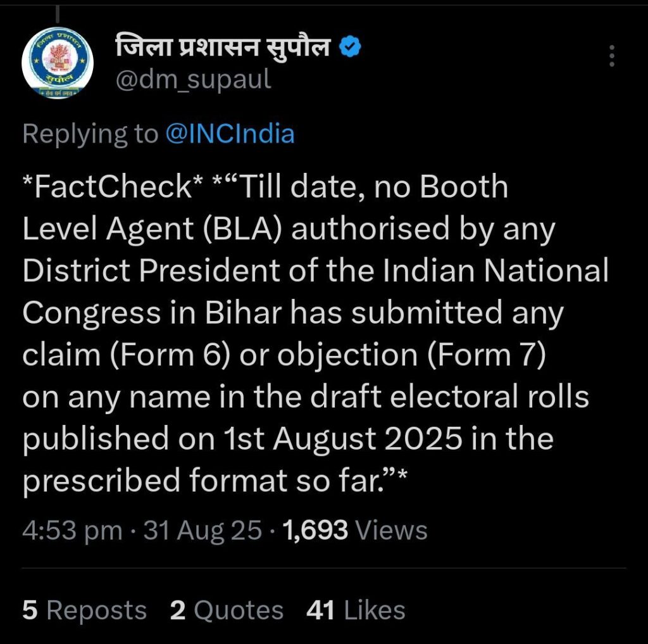Click the 4:53 pm timestamp
Screen dimensions: 648x644
[72, 530]
